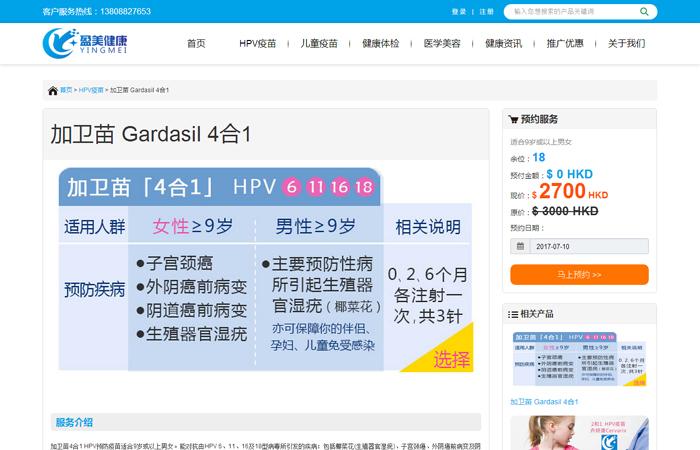Open the 健康体检 navigation item
The height and width of the screenshot is (450, 700).
[380, 43]
